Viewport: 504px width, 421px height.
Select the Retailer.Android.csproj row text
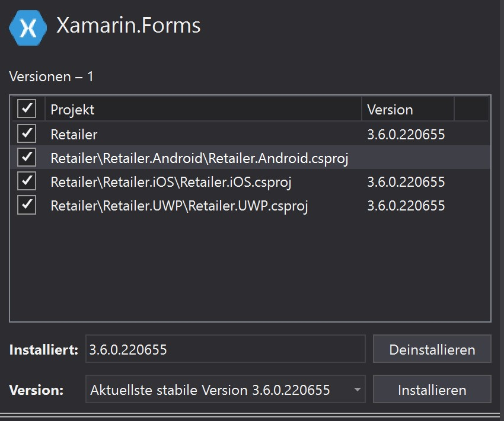[199, 158]
